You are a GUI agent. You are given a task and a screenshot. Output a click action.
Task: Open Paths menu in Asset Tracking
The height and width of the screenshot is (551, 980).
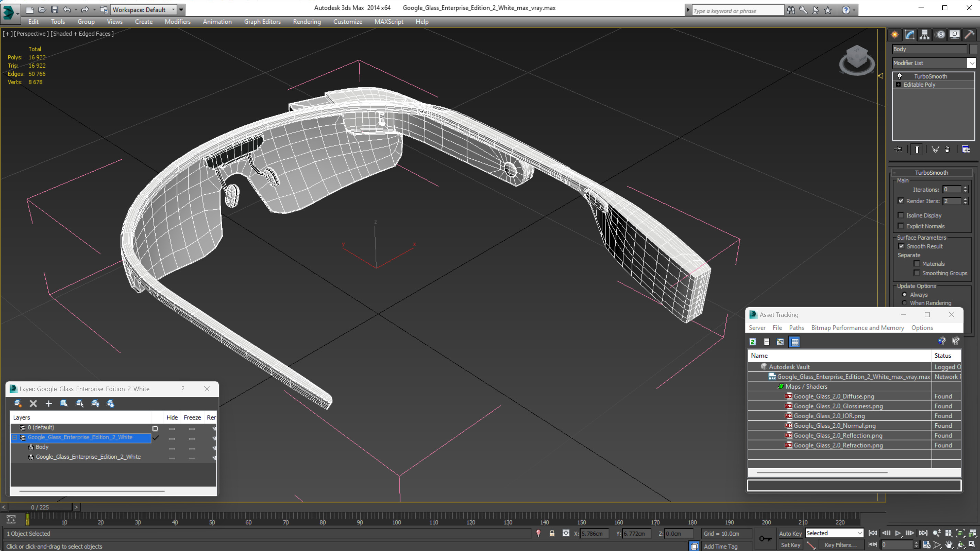click(796, 328)
